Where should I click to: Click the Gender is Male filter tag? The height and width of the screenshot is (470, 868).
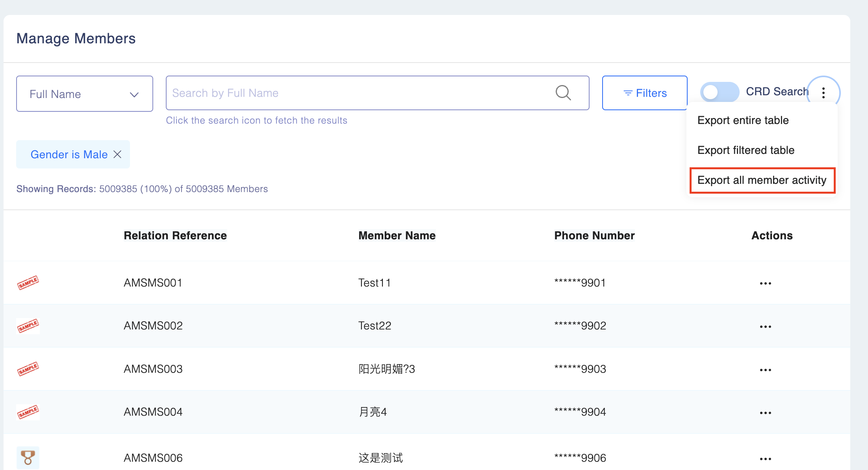tap(69, 154)
